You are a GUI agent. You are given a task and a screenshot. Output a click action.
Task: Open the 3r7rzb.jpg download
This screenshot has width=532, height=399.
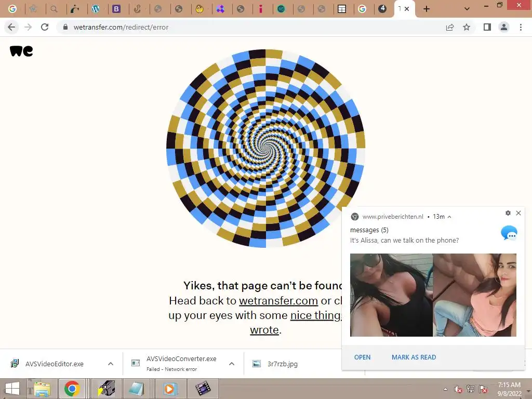point(282,364)
